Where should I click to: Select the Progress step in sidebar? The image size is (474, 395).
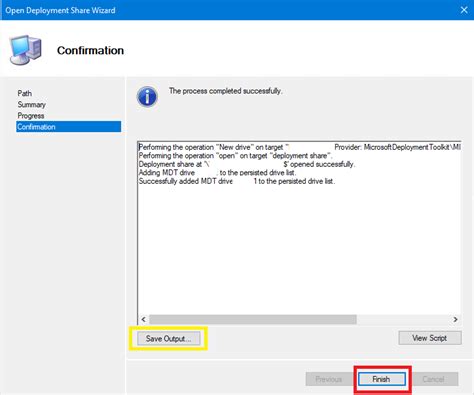(x=31, y=116)
